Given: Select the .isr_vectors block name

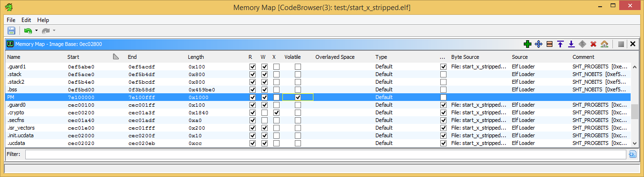Looking at the screenshot, I should 21,128.
